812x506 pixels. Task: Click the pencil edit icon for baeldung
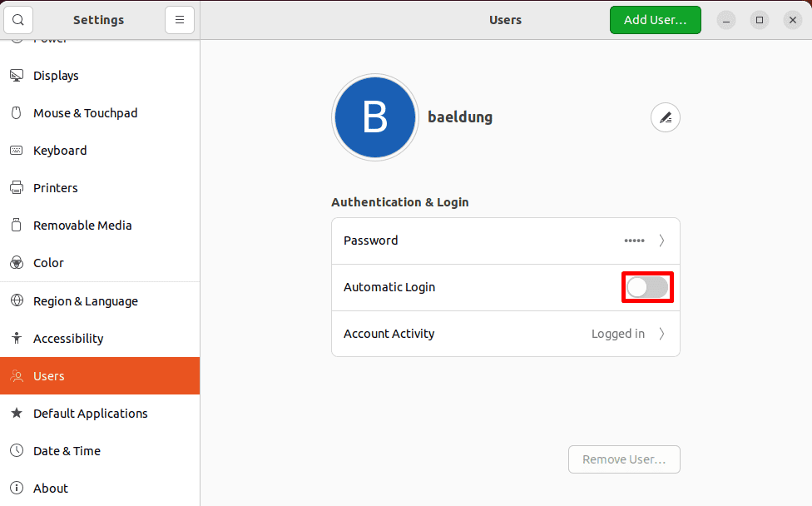[665, 117]
